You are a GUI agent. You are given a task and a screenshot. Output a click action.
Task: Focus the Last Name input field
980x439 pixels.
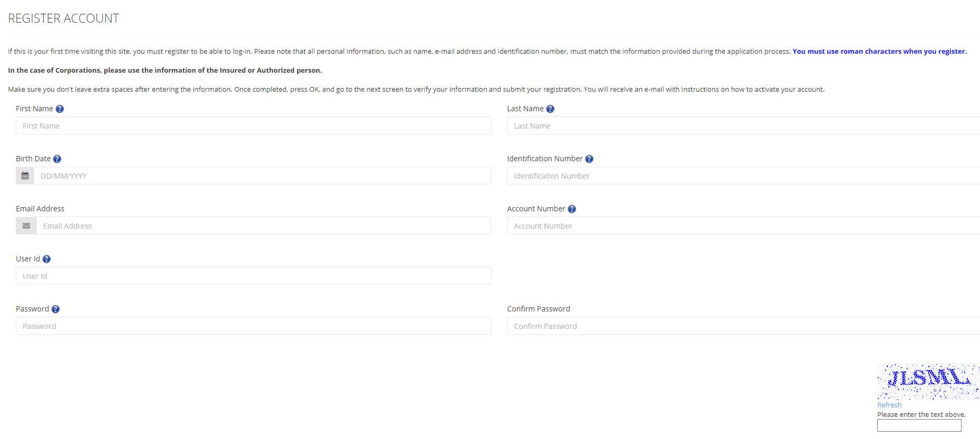pos(743,126)
